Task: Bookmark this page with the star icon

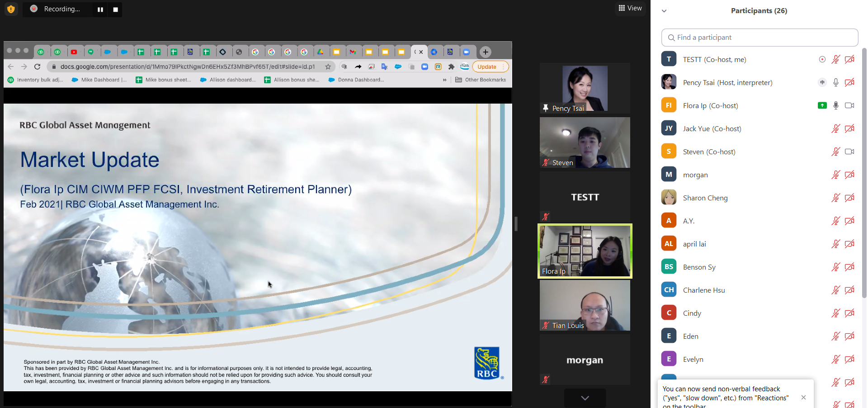Action: pyautogui.click(x=328, y=66)
